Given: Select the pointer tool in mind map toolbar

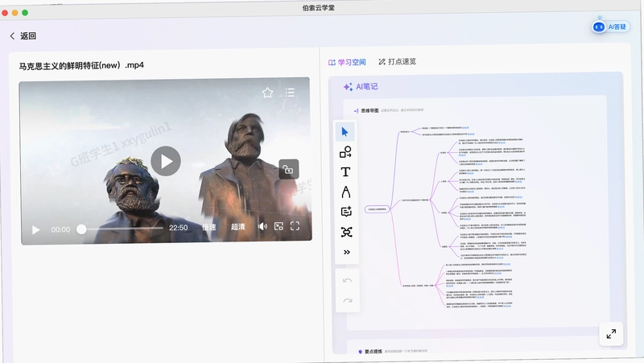Looking at the screenshot, I should coord(345,132).
